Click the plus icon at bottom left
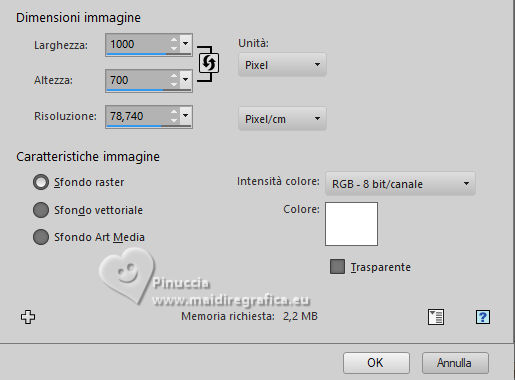The height and width of the screenshot is (380, 515). [x=28, y=317]
